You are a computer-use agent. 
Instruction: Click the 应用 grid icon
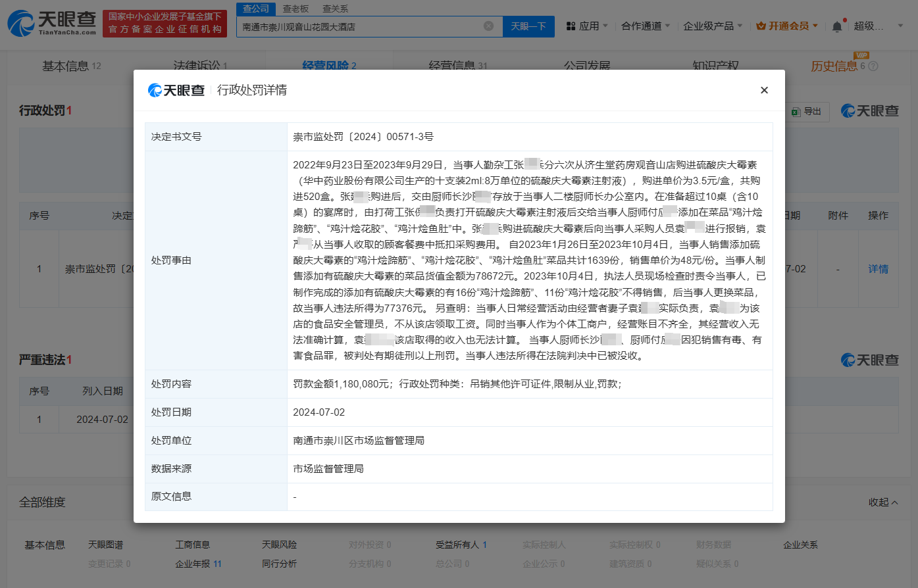[x=571, y=26]
